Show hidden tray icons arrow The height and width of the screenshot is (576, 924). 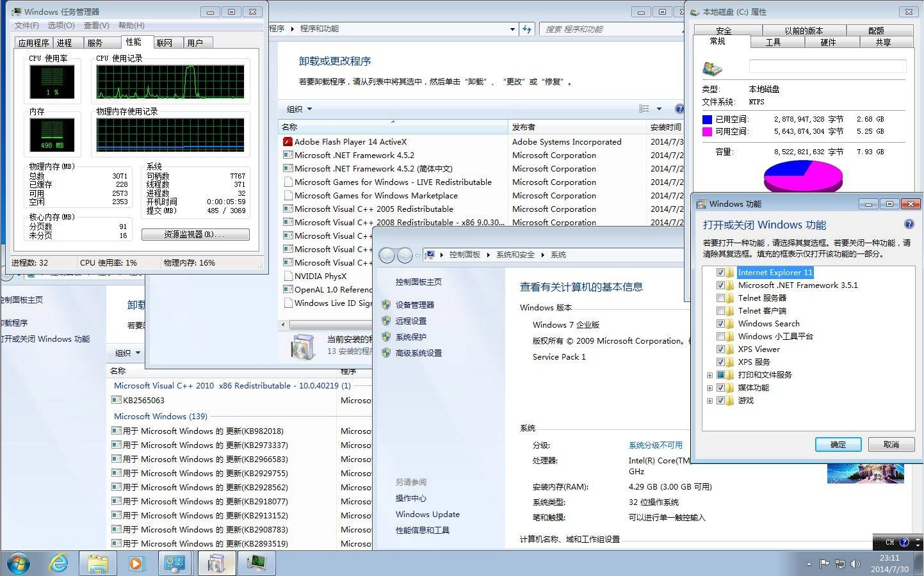(x=809, y=564)
